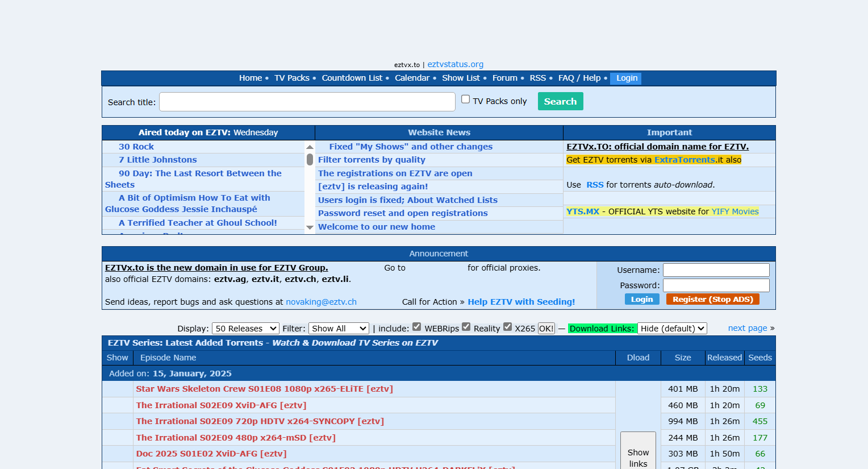The image size is (868, 469).
Task: Open The Irrational S02E09 720p HDTV torrent
Action: 260,421
